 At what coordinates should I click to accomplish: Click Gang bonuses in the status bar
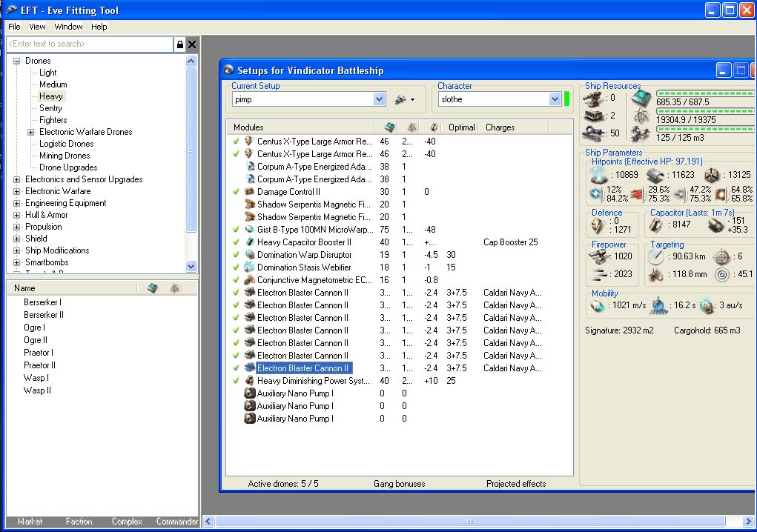[x=399, y=484]
